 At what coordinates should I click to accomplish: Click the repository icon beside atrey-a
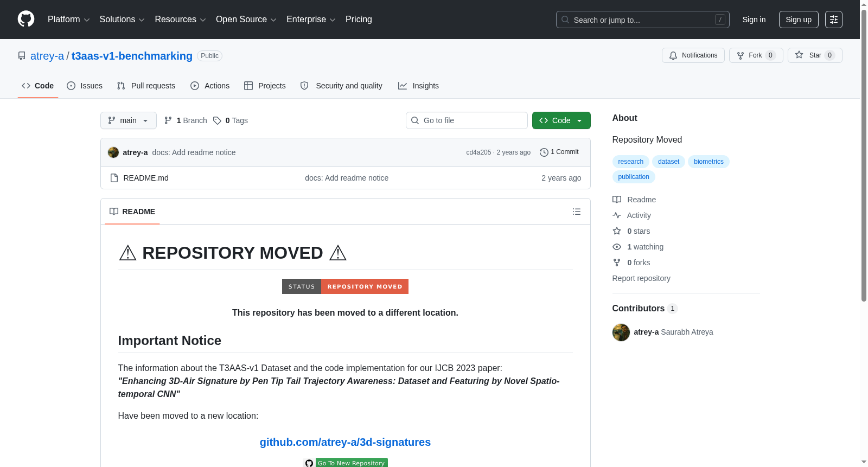point(22,56)
